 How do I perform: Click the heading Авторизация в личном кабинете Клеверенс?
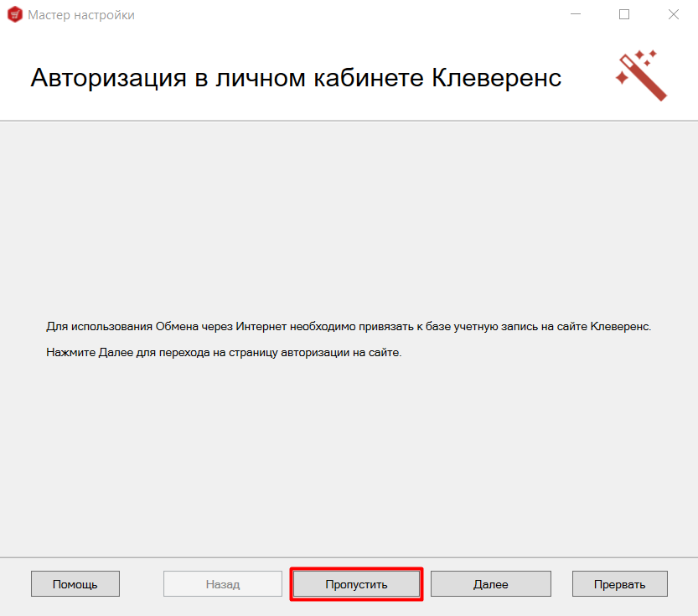point(296,78)
